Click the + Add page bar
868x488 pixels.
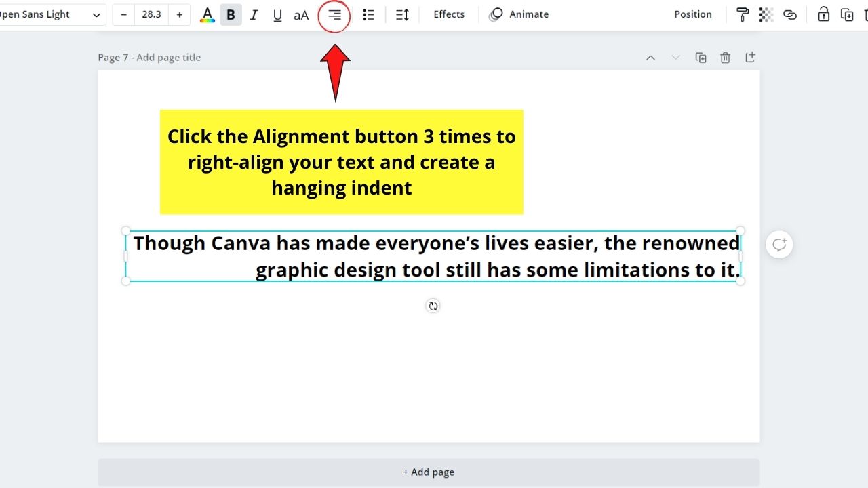click(429, 472)
